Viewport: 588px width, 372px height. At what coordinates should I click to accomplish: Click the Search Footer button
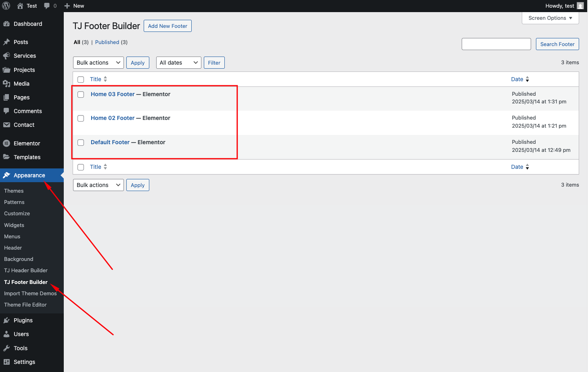pos(557,44)
